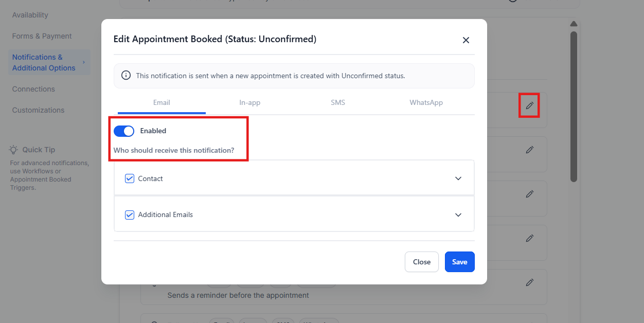Click the Quick Tip lightbulb icon
The height and width of the screenshot is (323, 644).
pyautogui.click(x=14, y=150)
